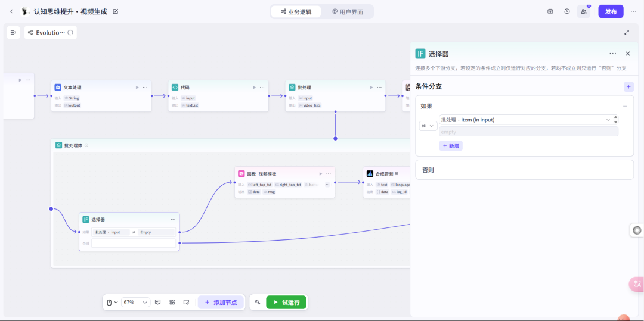Run the 文本处理 node individually
Image resolution: width=644 pixels, height=321 pixels.
click(x=137, y=88)
